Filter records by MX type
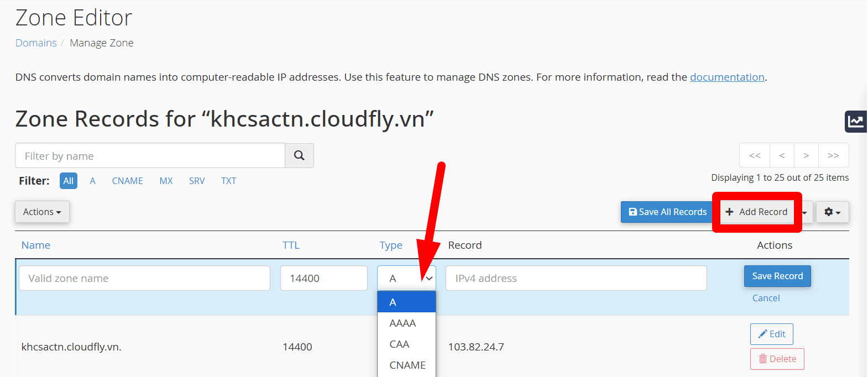Screen dimensions: 868x377 [166, 181]
